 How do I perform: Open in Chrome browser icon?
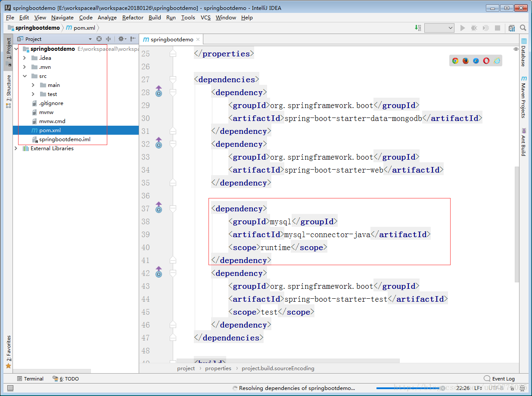(x=455, y=61)
